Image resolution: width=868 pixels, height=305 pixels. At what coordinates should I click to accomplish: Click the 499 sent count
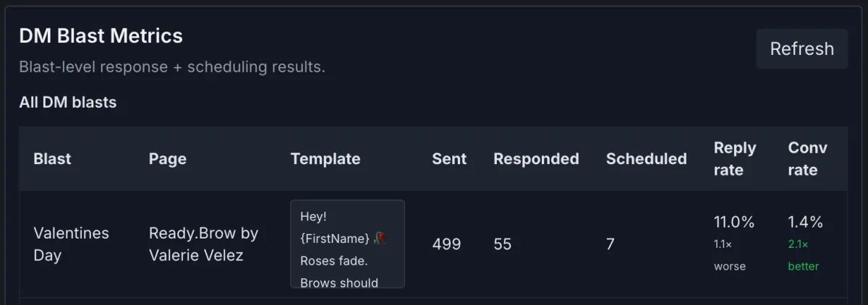coord(446,244)
